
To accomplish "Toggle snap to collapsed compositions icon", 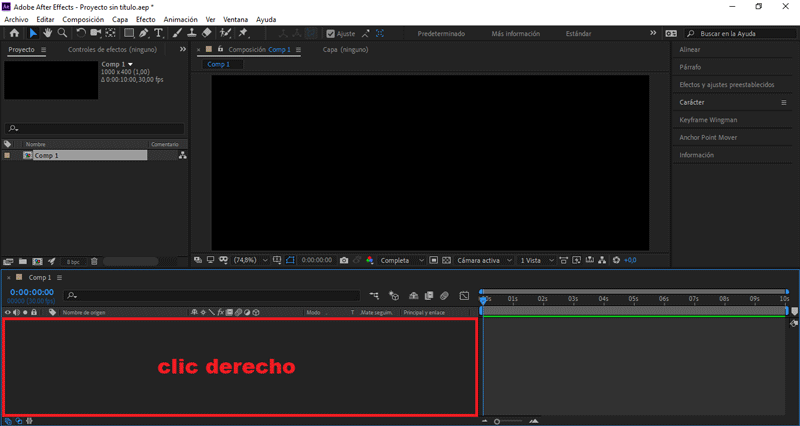I will pyautogui.click(x=380, y=34).
